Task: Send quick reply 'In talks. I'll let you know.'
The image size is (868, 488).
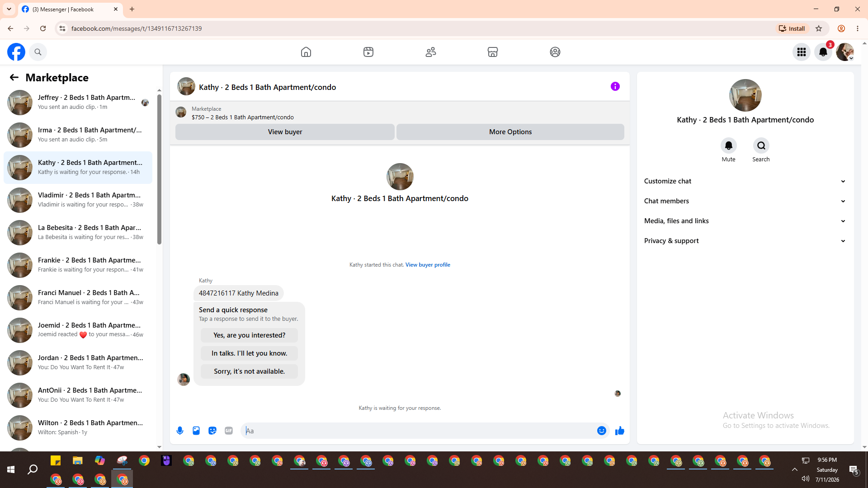Action: (x=250, y=353)
